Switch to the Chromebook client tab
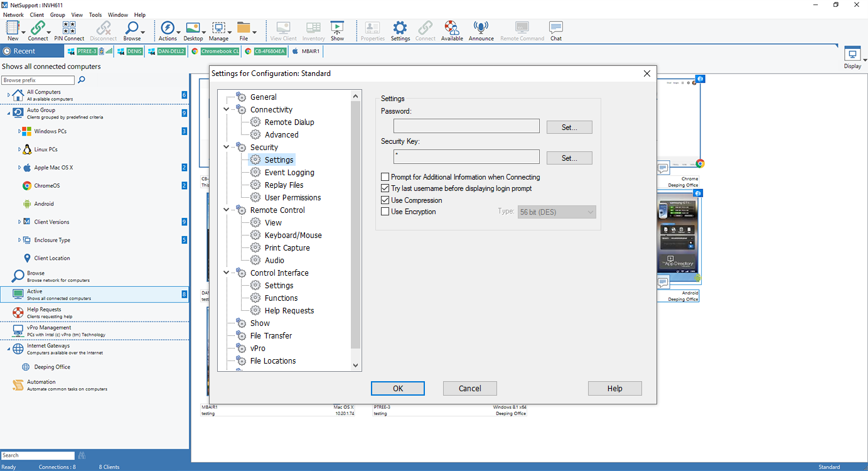 [215, 51]
